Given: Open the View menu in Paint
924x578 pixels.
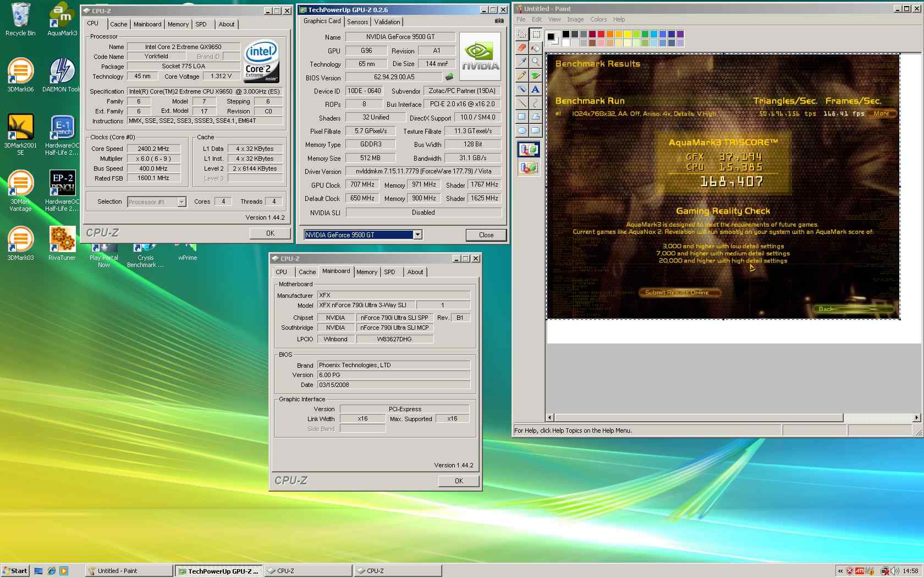Looking at the screenshot, I should point(554,19).
